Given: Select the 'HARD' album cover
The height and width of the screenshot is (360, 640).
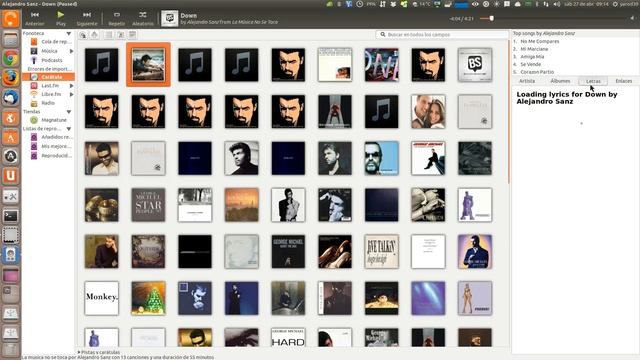Looking at the screenshot, I should (x=288, y=338).
